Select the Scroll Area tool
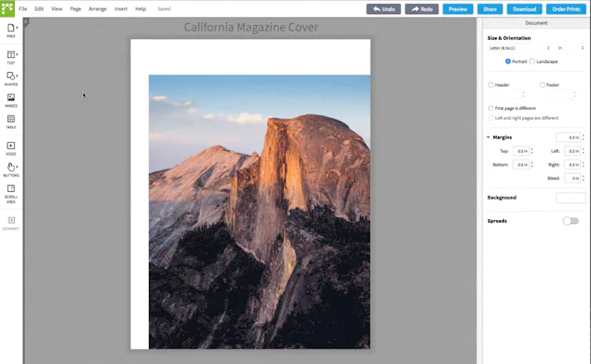The image size is (591, 364). point(11,194)
